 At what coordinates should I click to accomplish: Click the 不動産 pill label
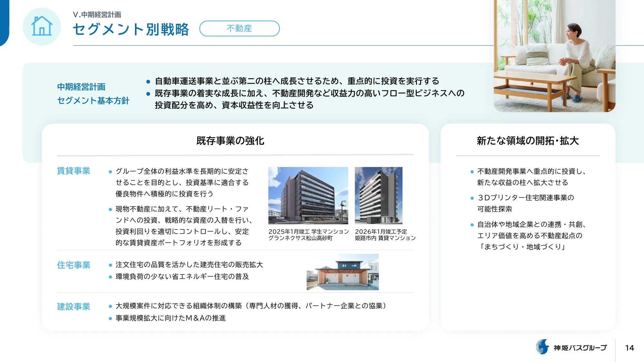click(239, 28)
